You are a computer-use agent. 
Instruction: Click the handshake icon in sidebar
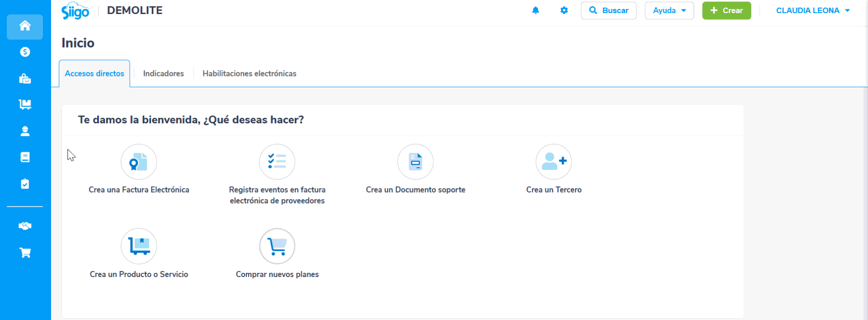pyautogui.click(x=25, y=226)
